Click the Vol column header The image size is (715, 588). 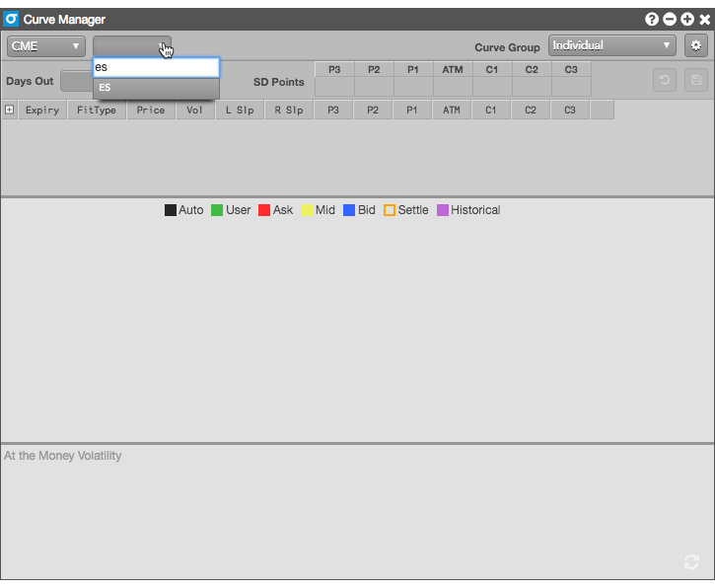195,110
